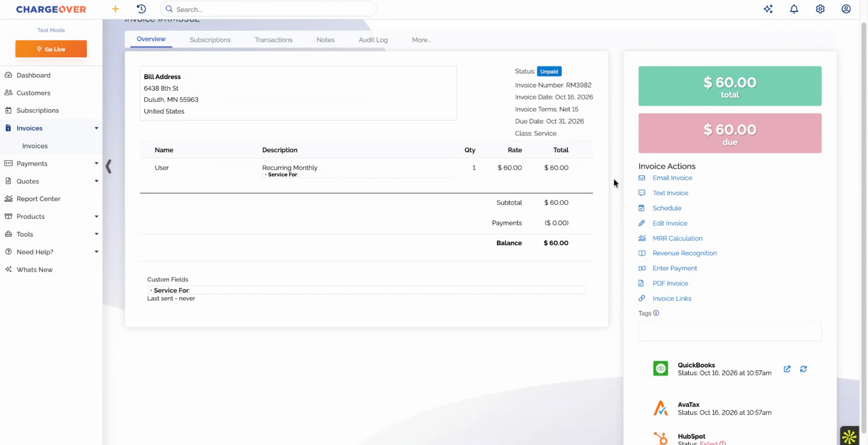
Task: Click the Enter Payment link
Action: click(x=675, y=268)
